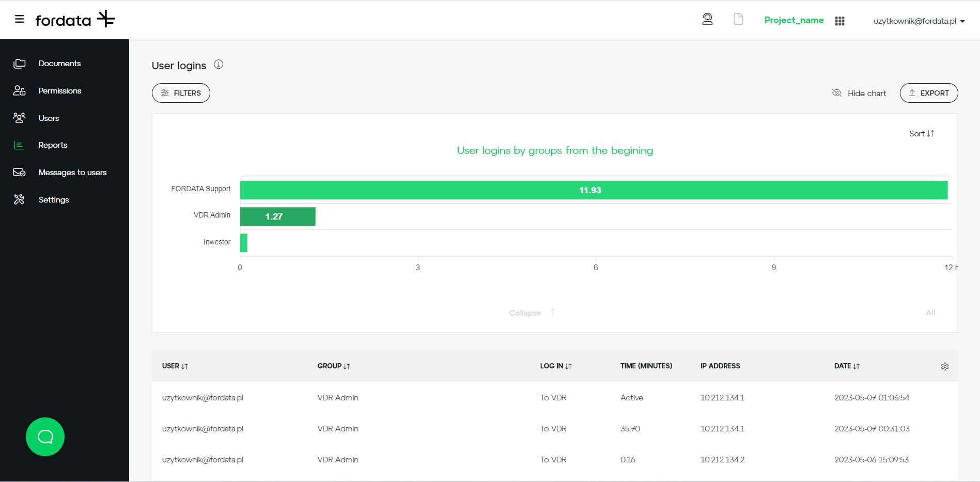Click the Reports icon in the sidebar
This screenshot has width=980, height=482.
click(19, 145)
